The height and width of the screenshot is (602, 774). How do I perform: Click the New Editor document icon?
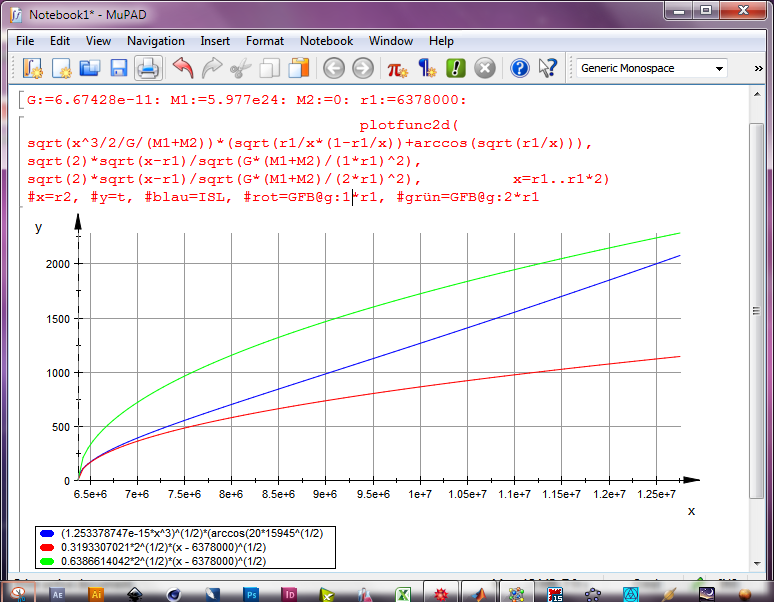click(x=61, y=68)
